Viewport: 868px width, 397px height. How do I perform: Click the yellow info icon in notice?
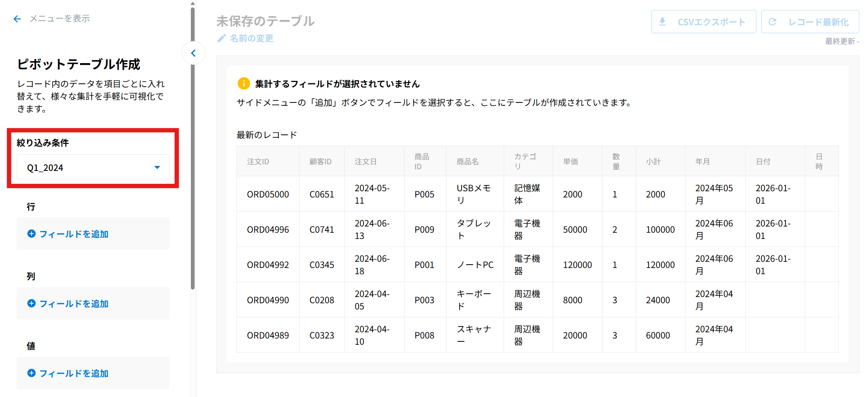[244, 83]
